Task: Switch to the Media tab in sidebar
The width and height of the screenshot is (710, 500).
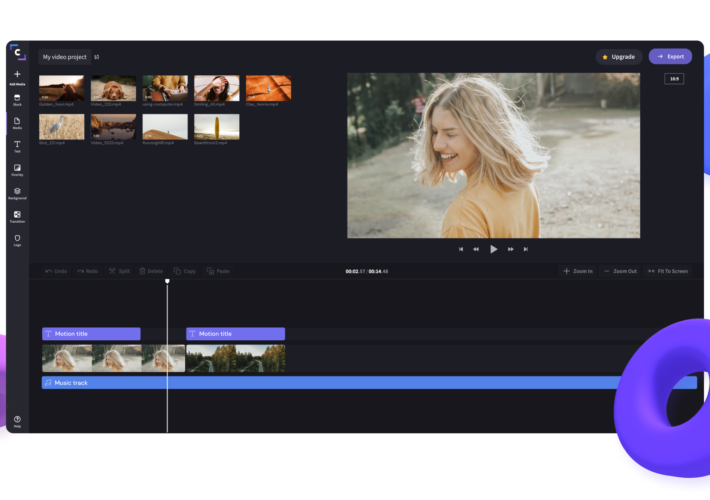Action: pos(17,123)
